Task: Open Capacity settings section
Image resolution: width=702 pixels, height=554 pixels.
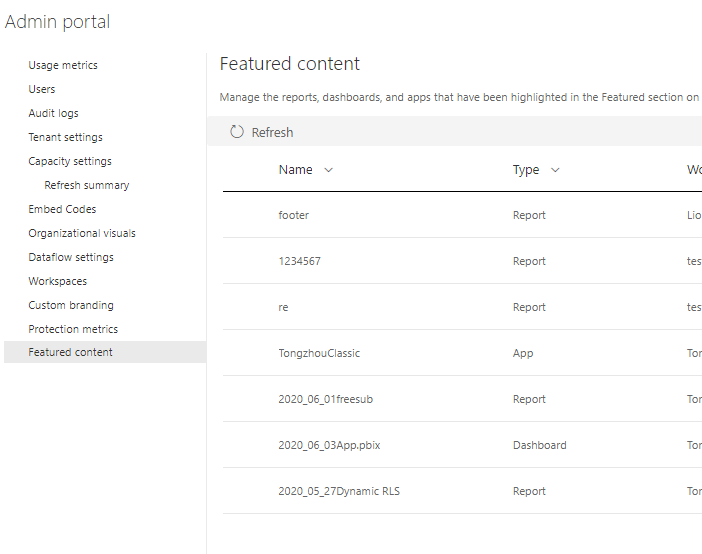Action: coord(70,161)
